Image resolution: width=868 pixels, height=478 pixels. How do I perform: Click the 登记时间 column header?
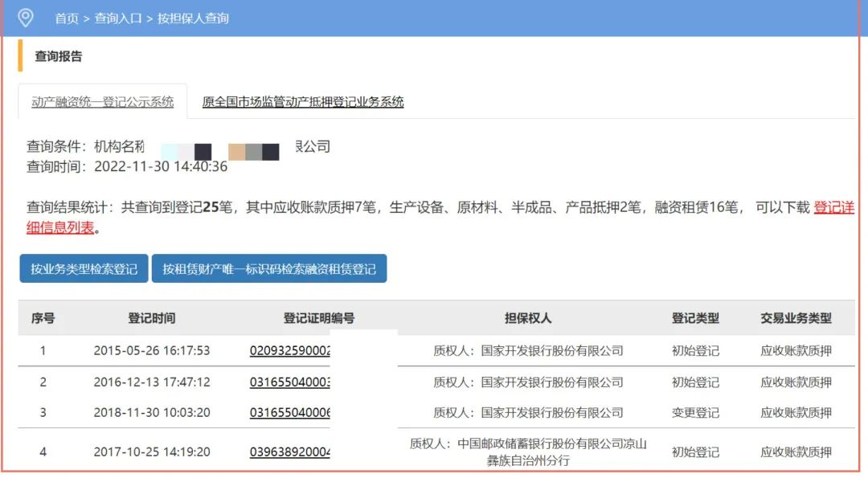tap(151, 318)
